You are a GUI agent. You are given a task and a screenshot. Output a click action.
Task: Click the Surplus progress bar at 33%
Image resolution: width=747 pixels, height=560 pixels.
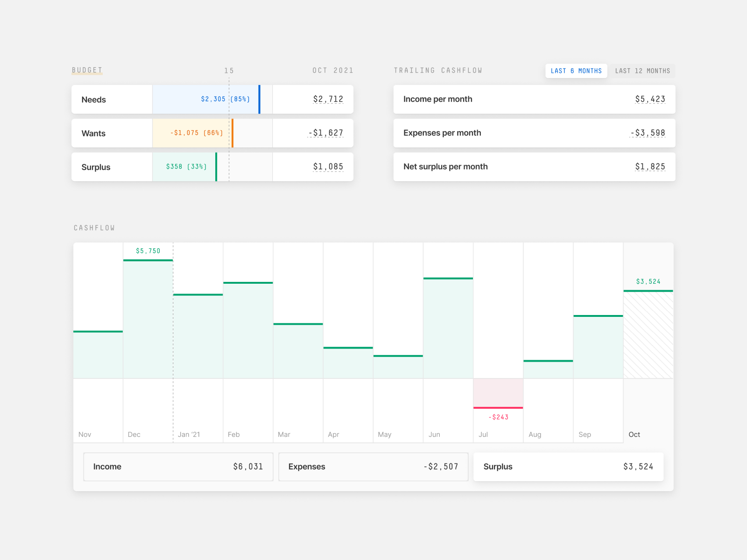click(184, 167)
